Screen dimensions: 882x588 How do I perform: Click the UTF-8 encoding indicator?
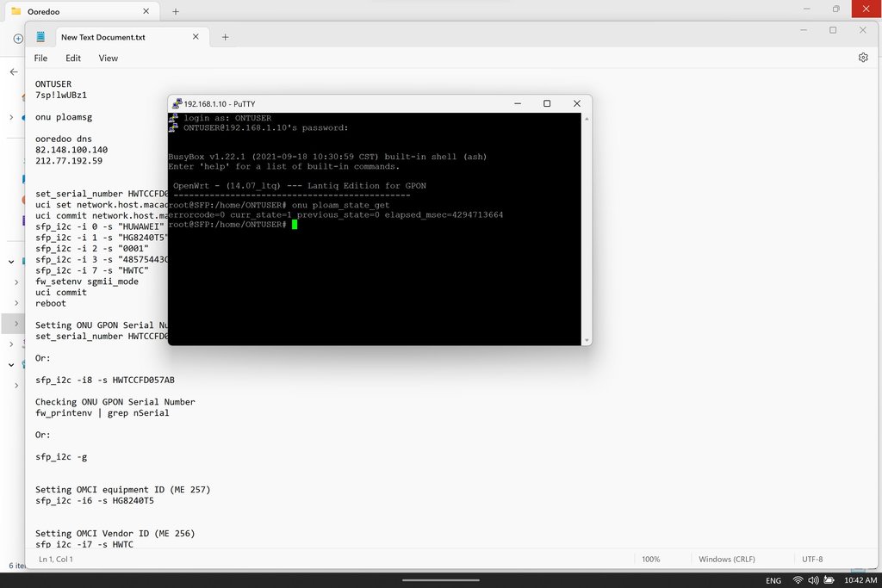[x=812, y=559]
